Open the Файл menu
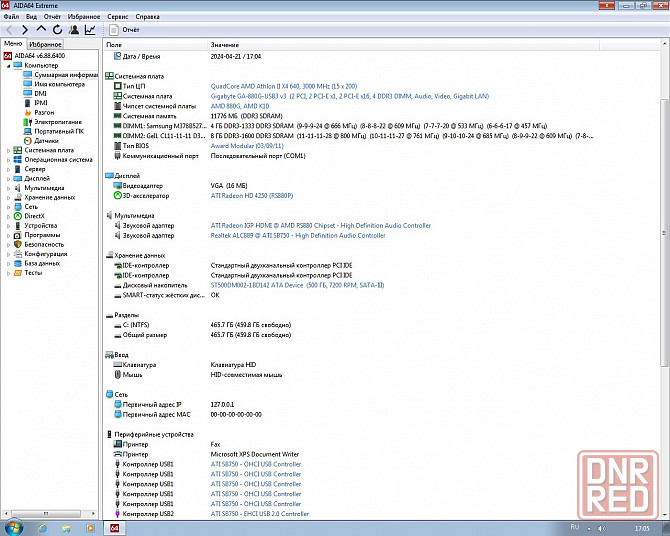The image size is (670, 536). pyautogui.click(x=11, y=17)
